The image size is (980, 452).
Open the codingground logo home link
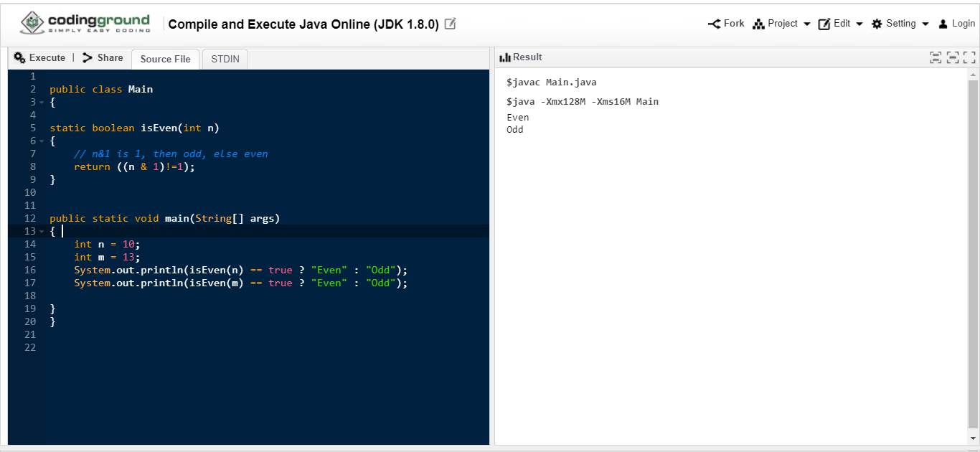(x=85, y=23)
